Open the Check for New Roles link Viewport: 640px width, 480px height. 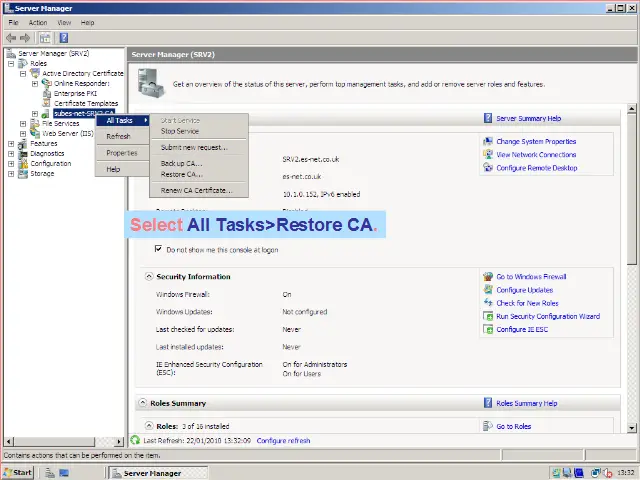pos(527,303)
